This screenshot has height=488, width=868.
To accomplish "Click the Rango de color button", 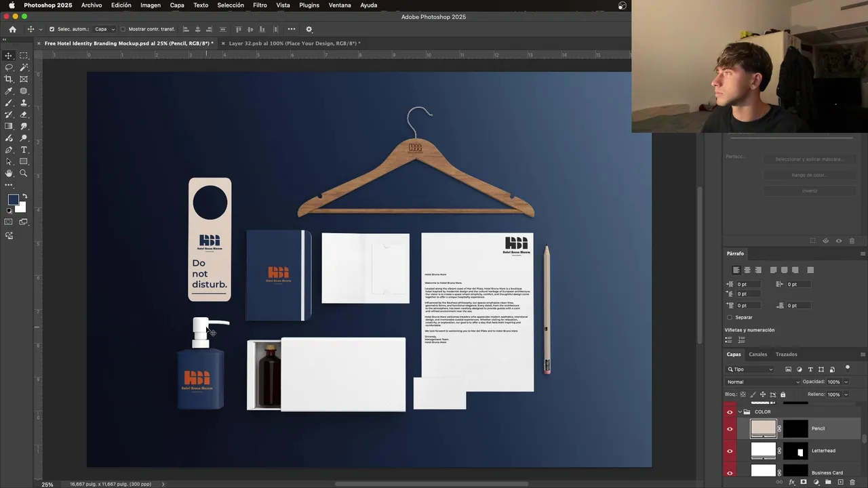I will point(810,175).
